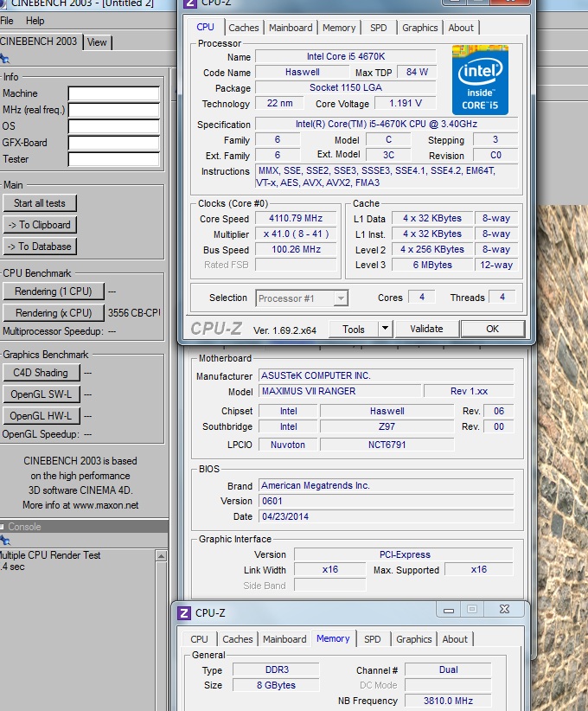Image resolution: width=588 pixels, height=711 pixels.
Task: Click the To Clipboard button
Action: click(x=40, y=225)
